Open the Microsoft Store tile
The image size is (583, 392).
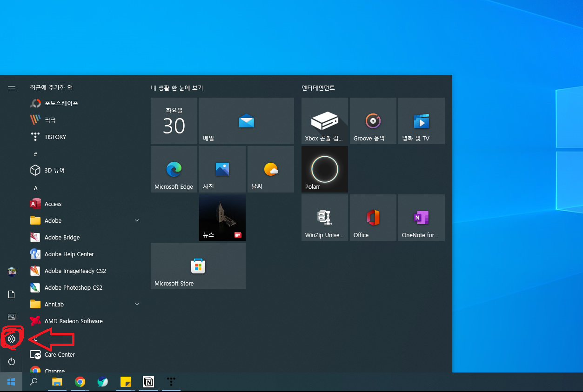coord(198,266)
